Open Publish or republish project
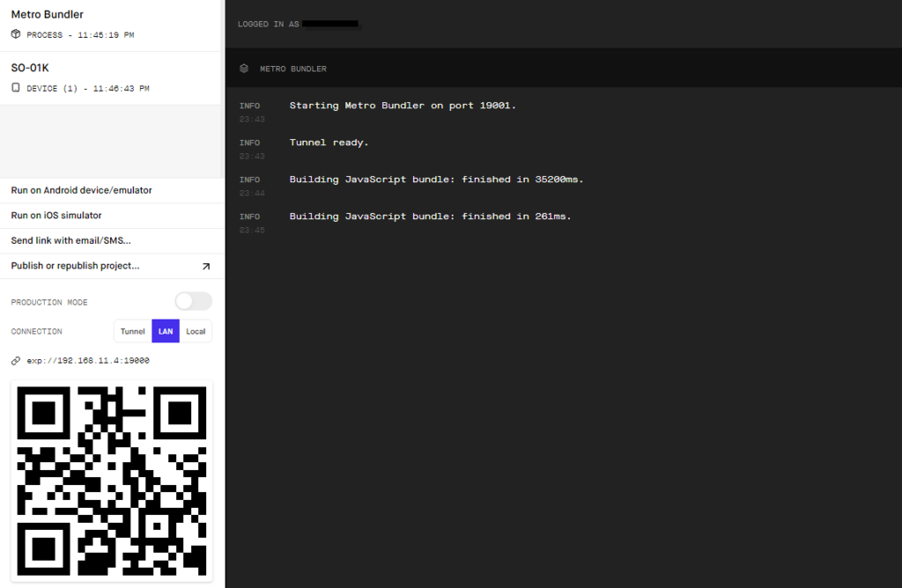 click(x=112, y=266)
